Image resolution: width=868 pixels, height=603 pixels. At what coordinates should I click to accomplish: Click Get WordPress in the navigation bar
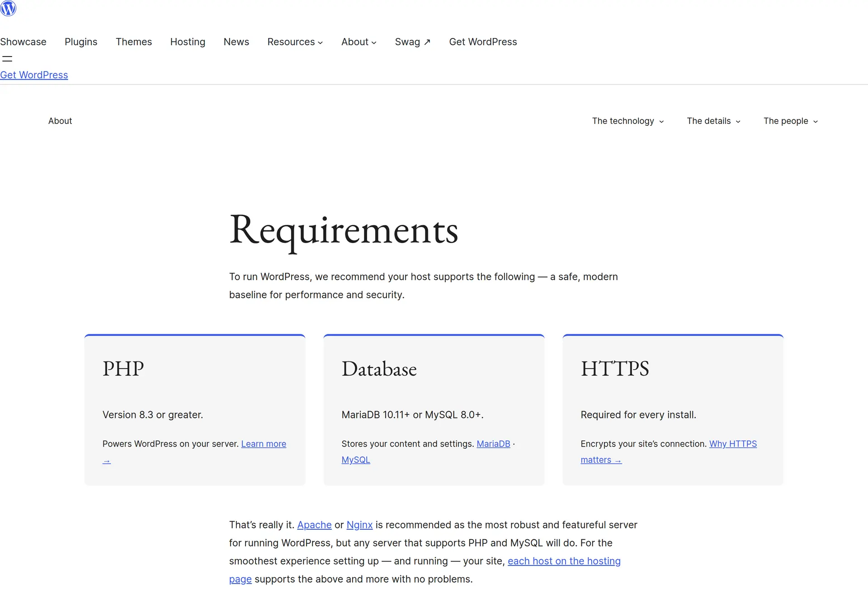483,42
